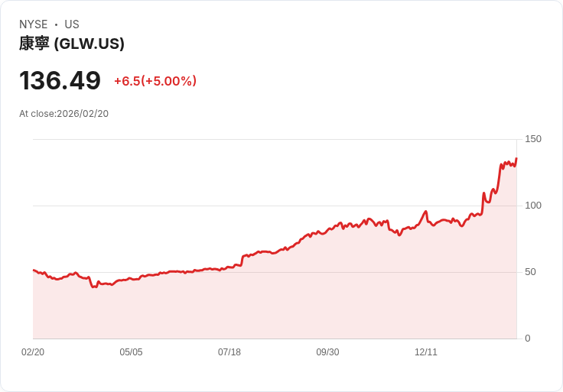
Task: Click the price line directly above the 05/05 label
Action: [x=131, y=279]
